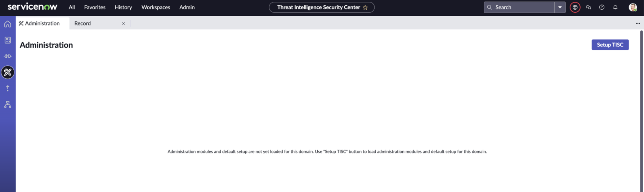Open the user profile avatar
Viewport: 644px width, 192px height.
coord(633,7)
